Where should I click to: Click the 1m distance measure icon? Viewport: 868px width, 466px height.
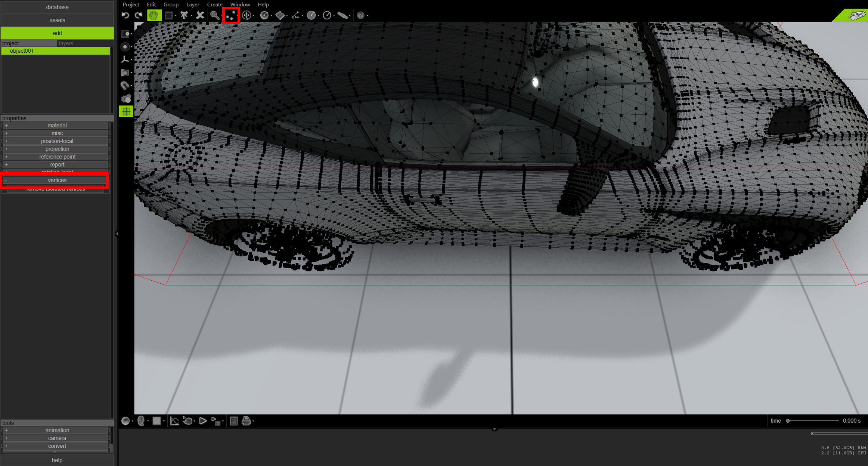click(x=295, y=15)
